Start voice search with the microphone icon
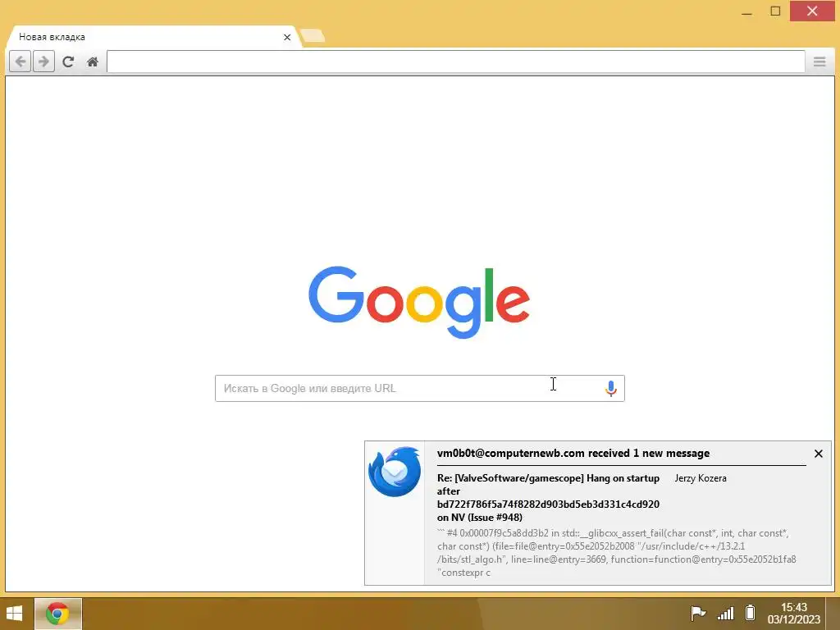The width and height of the screenshot is (840, 630). click(x=610, y=388)
